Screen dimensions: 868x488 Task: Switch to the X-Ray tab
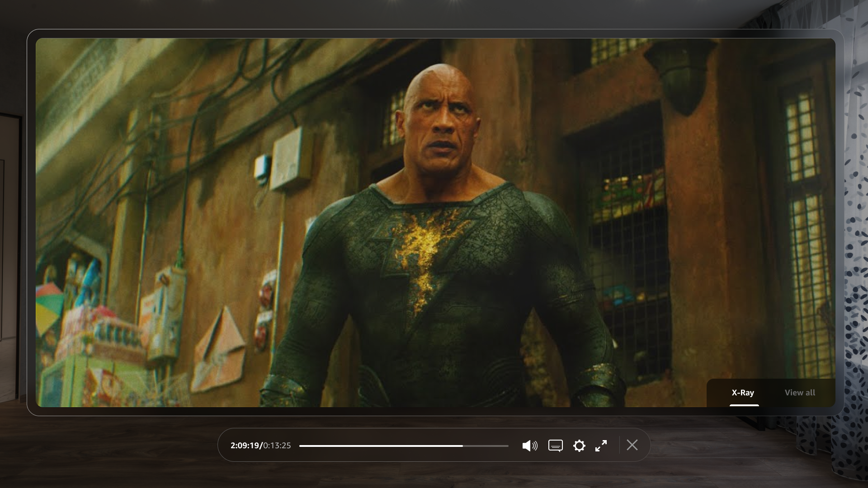(x=743, y=393)
